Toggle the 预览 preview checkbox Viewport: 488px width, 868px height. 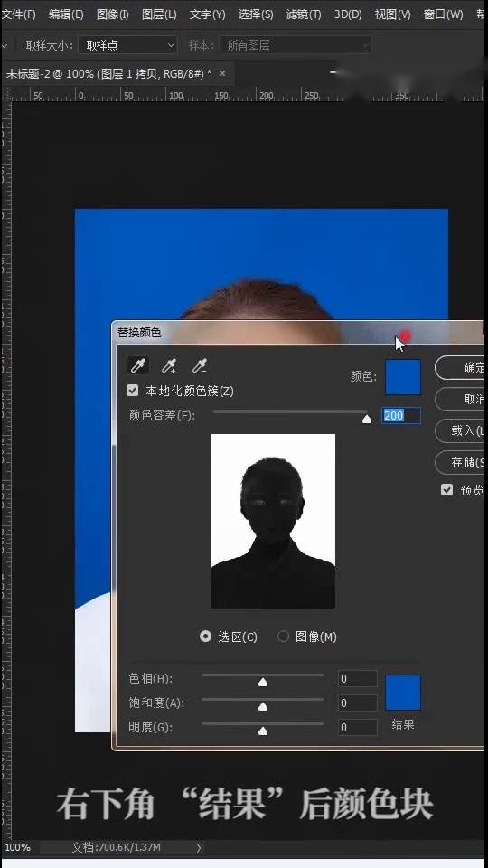coord(447,490)
